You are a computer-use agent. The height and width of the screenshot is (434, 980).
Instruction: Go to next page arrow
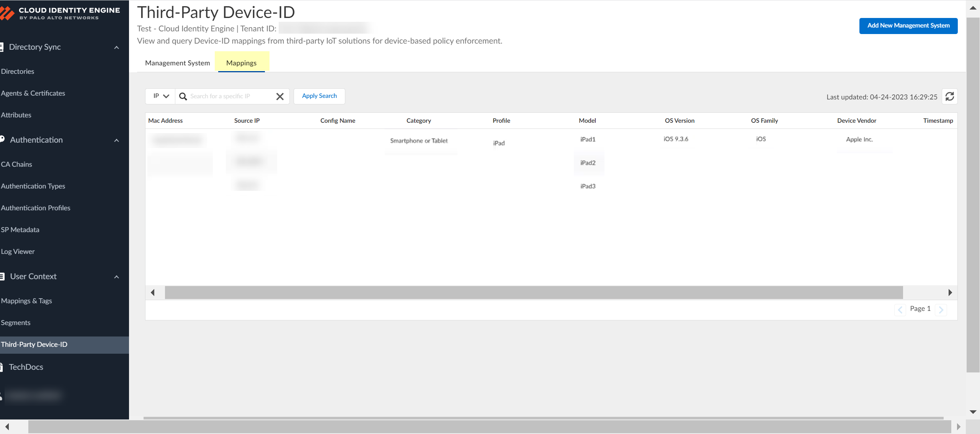941,310
